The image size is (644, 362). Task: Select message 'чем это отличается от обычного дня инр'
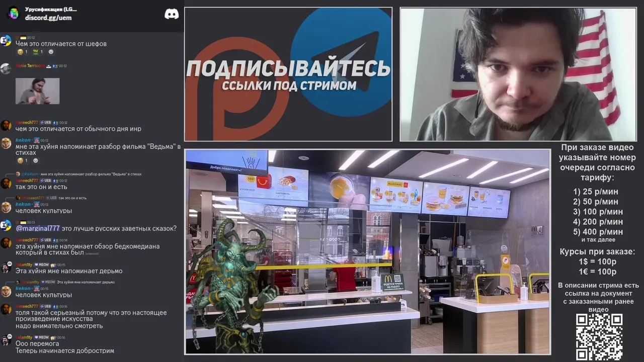point(78,129)
